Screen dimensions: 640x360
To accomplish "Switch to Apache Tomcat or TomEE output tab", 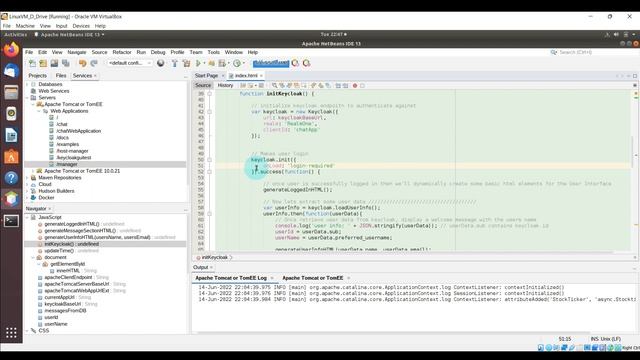I will coord(313,278).
